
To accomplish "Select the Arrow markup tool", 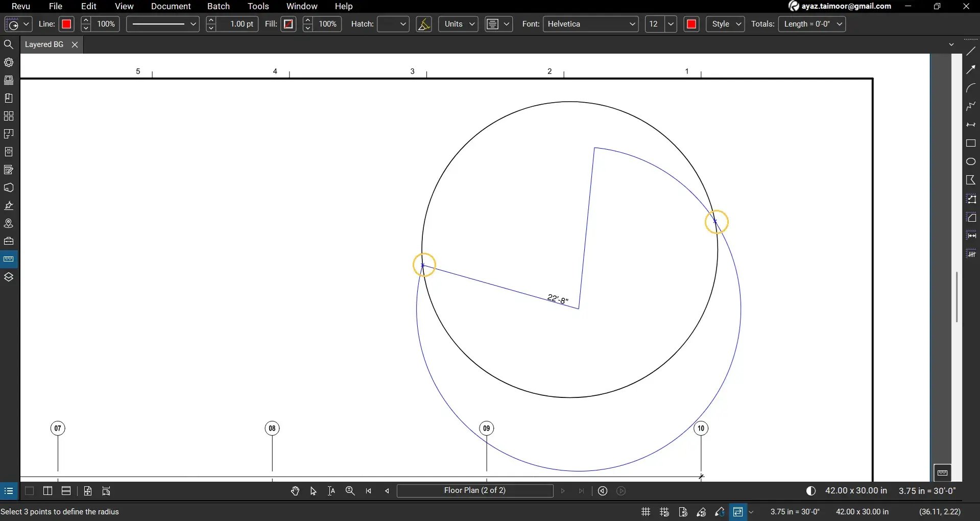I will pyautogui.click(x=972, y=68).
